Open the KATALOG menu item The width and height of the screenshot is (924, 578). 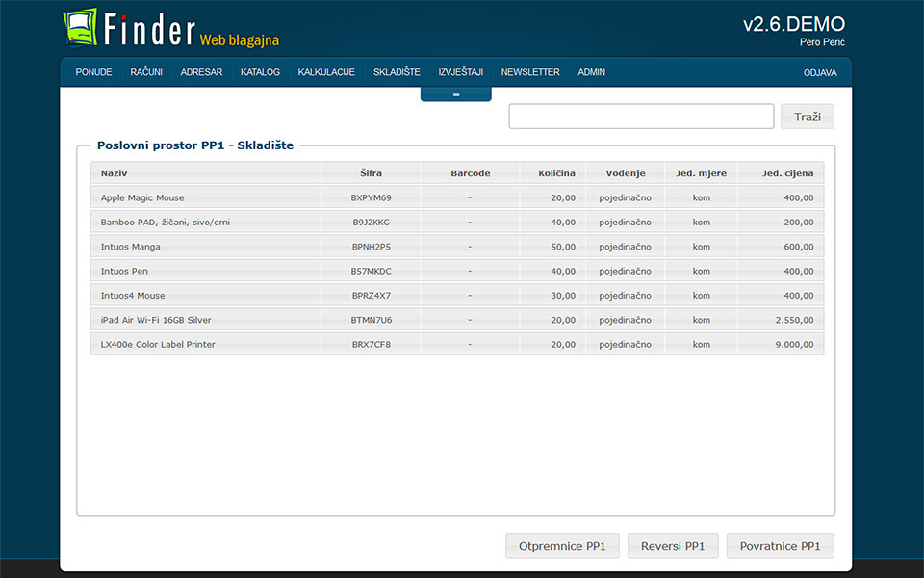(x=260, y=72)
